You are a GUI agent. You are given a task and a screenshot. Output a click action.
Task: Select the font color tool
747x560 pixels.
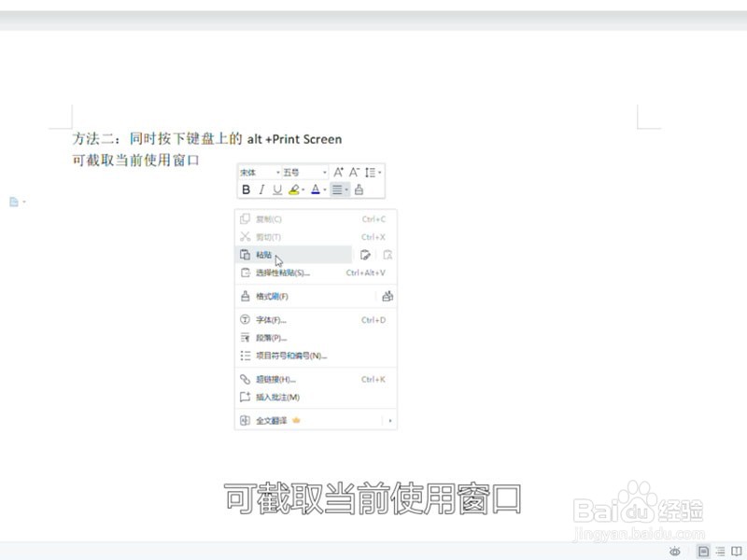point(317,189)
